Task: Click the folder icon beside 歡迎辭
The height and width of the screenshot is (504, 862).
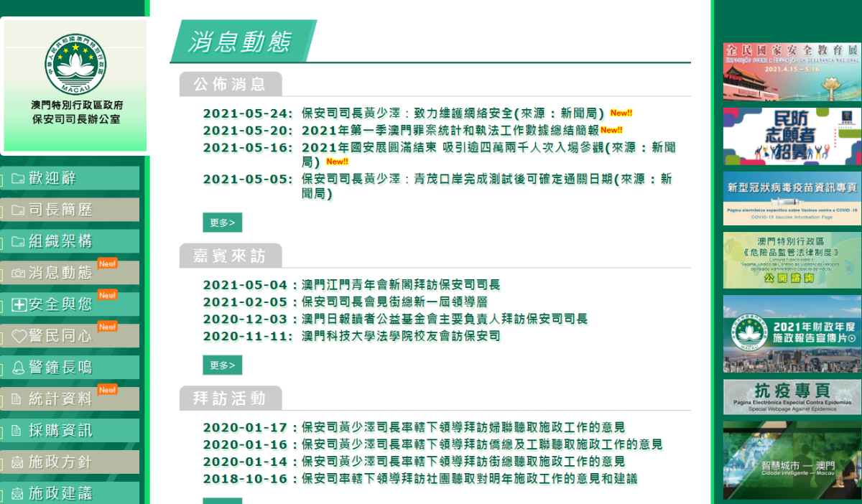Action: pyautogui.click(x=18, y=179)
